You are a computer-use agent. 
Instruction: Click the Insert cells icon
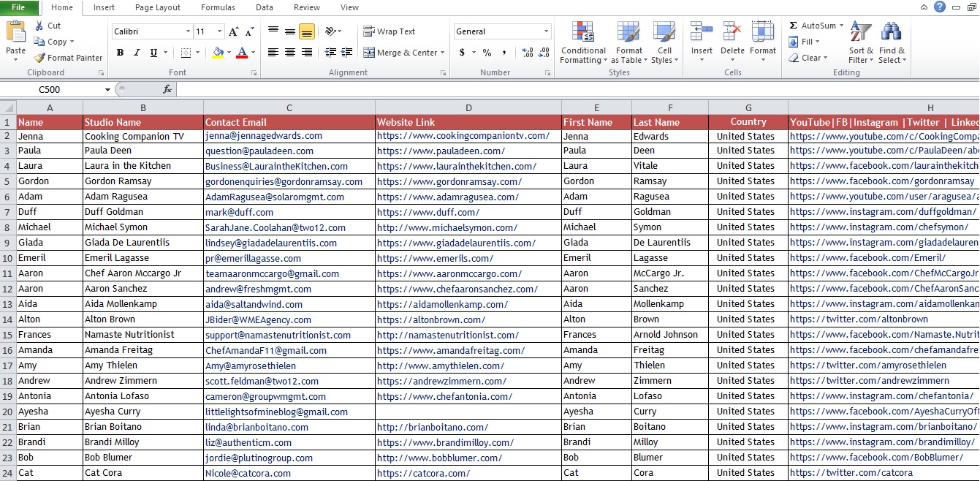tap(702, 33)
